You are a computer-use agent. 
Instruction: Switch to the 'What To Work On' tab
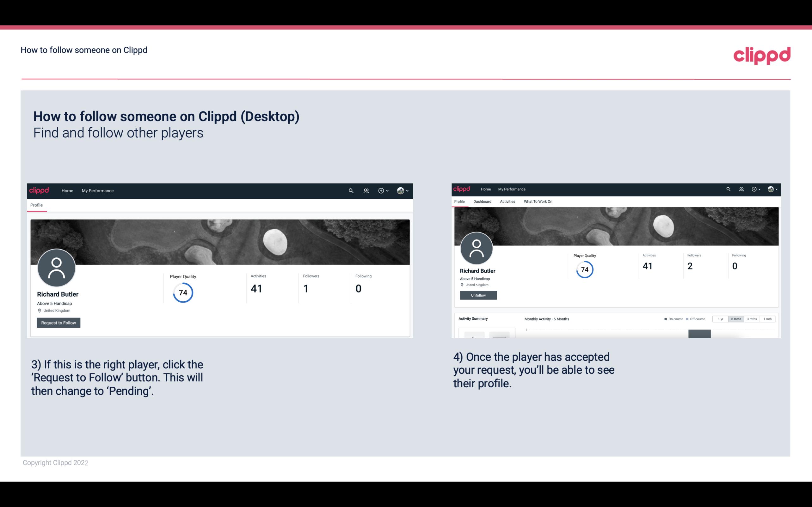(537, 202)
